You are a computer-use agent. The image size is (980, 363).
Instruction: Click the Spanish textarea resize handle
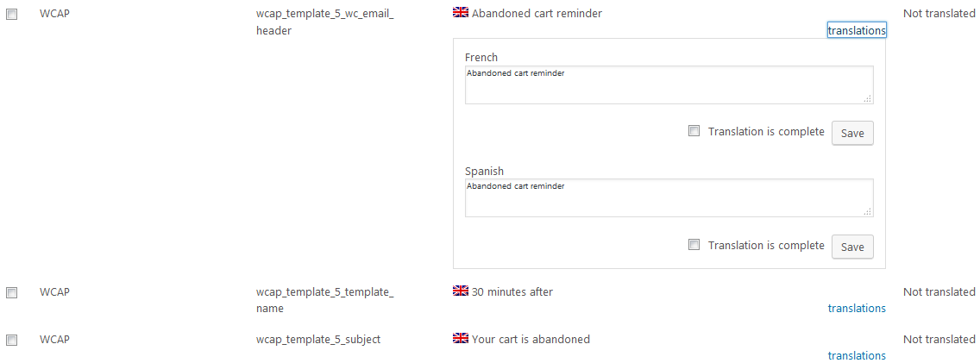tap(868, 212)
